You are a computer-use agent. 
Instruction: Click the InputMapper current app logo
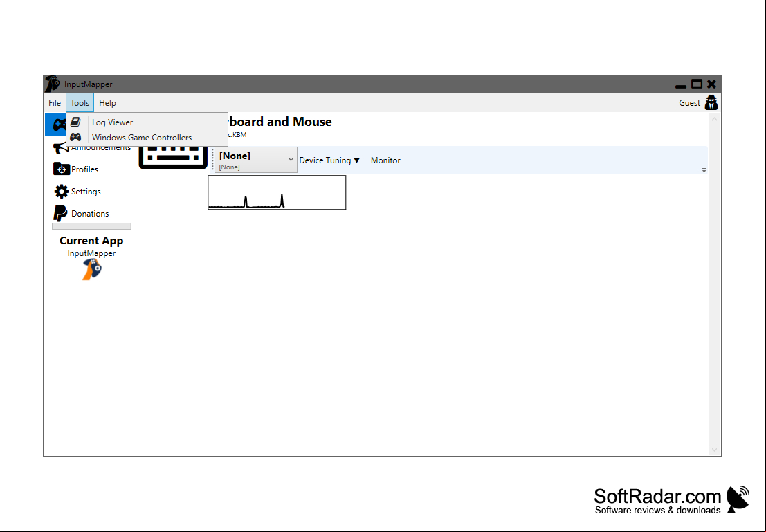tap(92, 270)
